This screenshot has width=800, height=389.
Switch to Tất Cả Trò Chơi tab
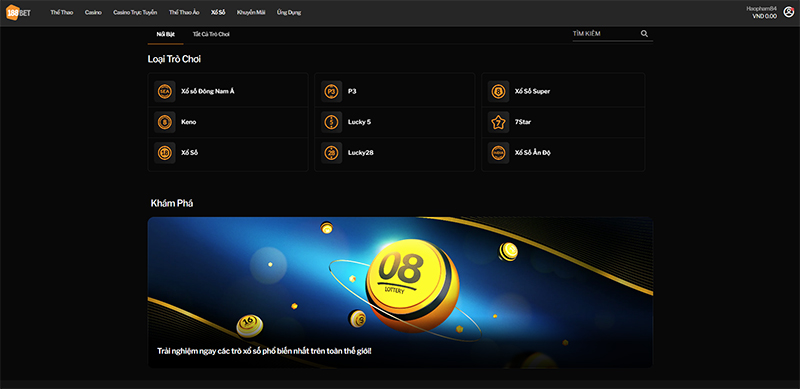pyautogui.click(x=211, y=34)
